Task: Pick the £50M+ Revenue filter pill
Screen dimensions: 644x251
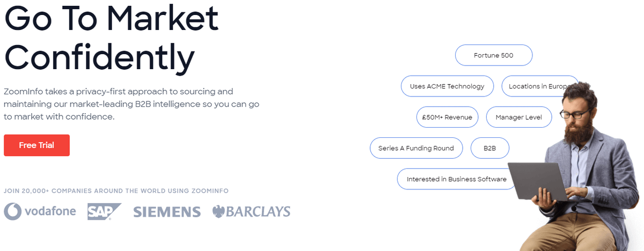Action: 447,117
